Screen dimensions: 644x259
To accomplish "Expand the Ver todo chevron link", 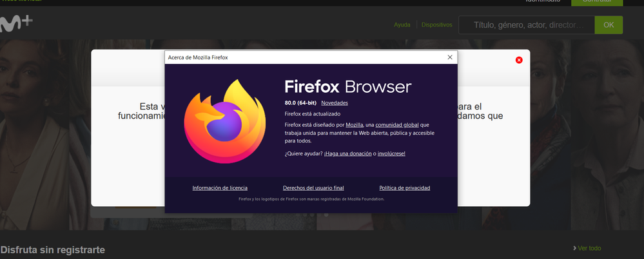I will [x=587, y=248].
